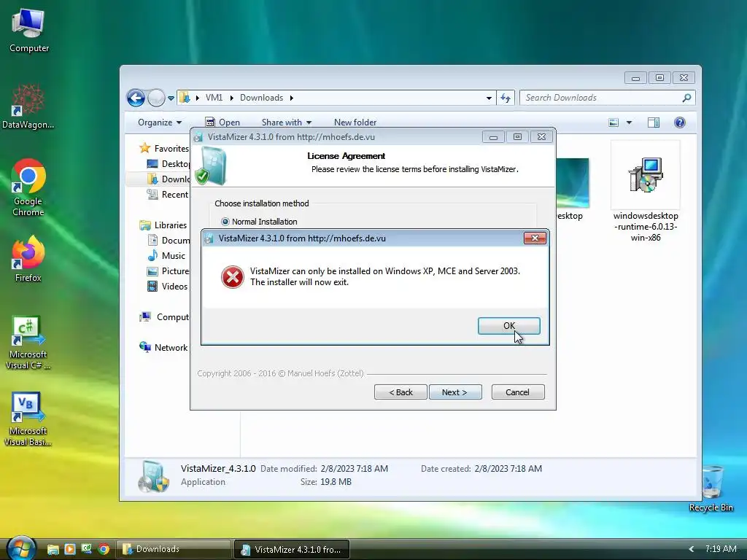Refresh the Downloads folder view

pyautogui.click(x=505, y=98)
